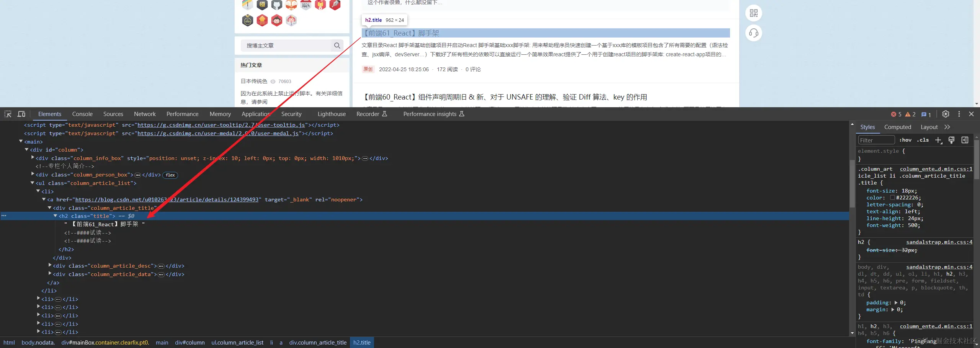The width and height of the screenshot is (980, 348).
Task: Collapse the main element node
Action: tap(21, 142)
